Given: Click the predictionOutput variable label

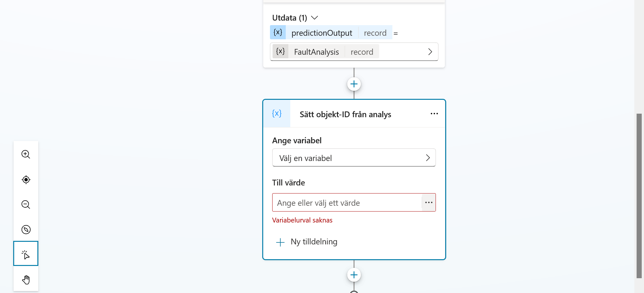Looking at the screenshot, I should click(x=322, y=33).
